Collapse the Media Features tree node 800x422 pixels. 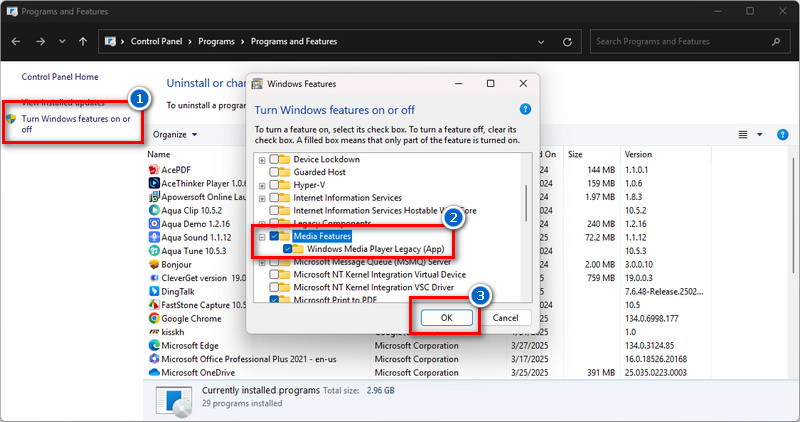coord(262,236)
